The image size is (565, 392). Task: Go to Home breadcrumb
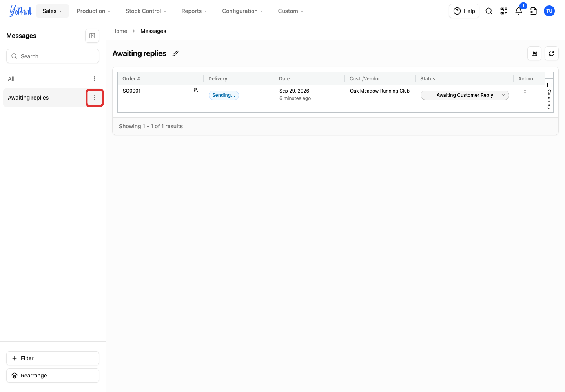(x=120, y=31)
